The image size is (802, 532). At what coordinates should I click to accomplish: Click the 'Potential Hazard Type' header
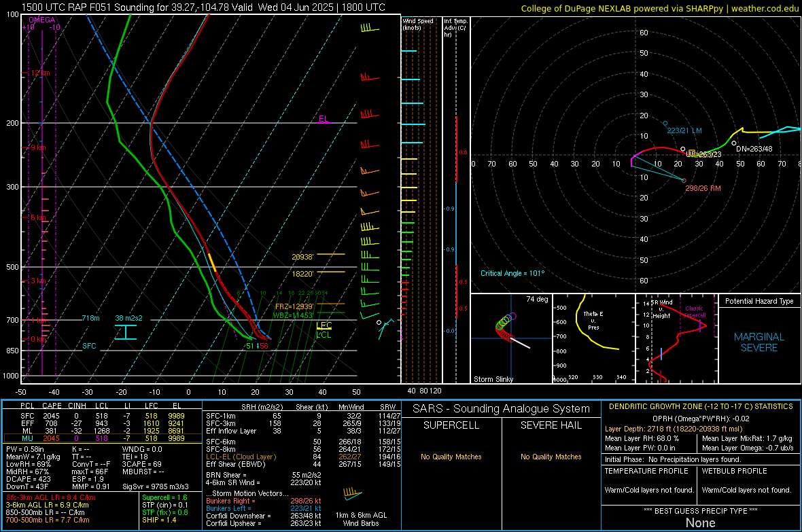[x=759, y=301]
